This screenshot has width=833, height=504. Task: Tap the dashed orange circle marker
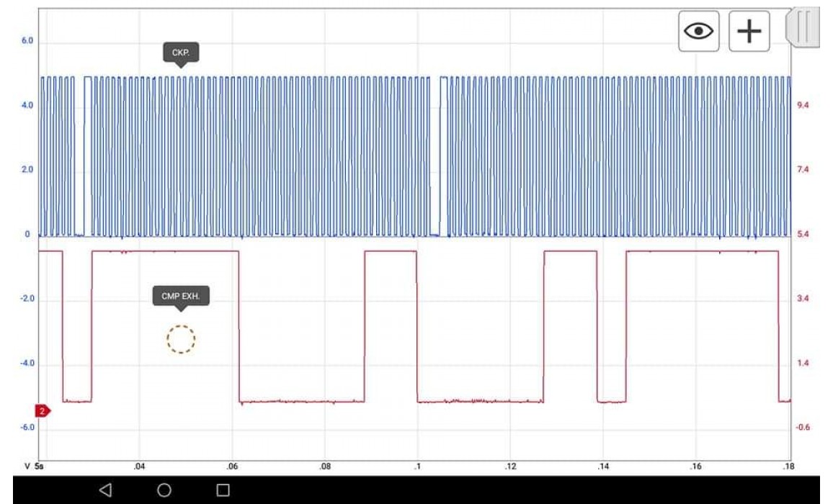[181, 339]
